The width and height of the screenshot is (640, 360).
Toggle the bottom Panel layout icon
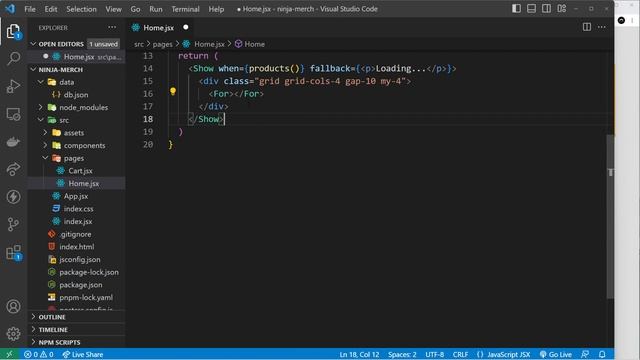click(x=531, y=9)
